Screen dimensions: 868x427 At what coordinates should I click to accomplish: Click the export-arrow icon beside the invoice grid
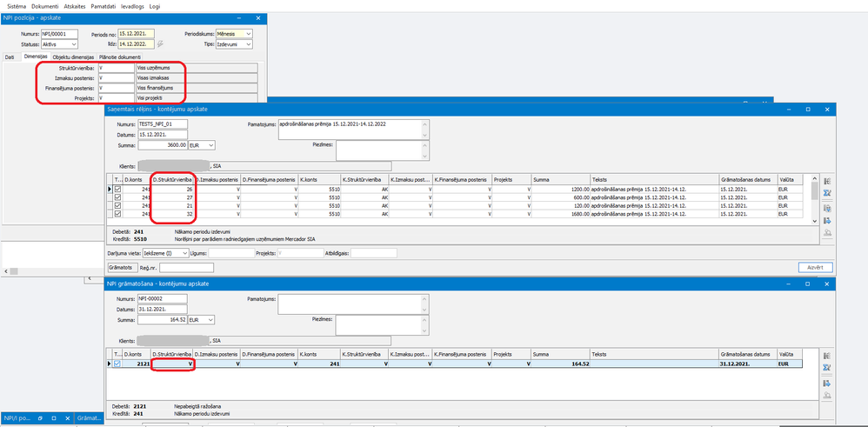tap(825, 222)
